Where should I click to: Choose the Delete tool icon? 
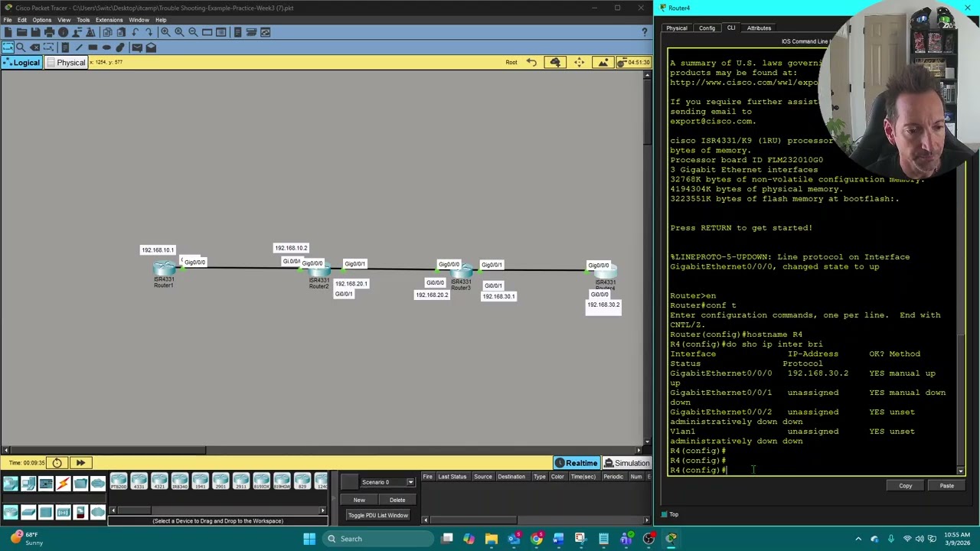pyautogui.click(x=34, y=47)
